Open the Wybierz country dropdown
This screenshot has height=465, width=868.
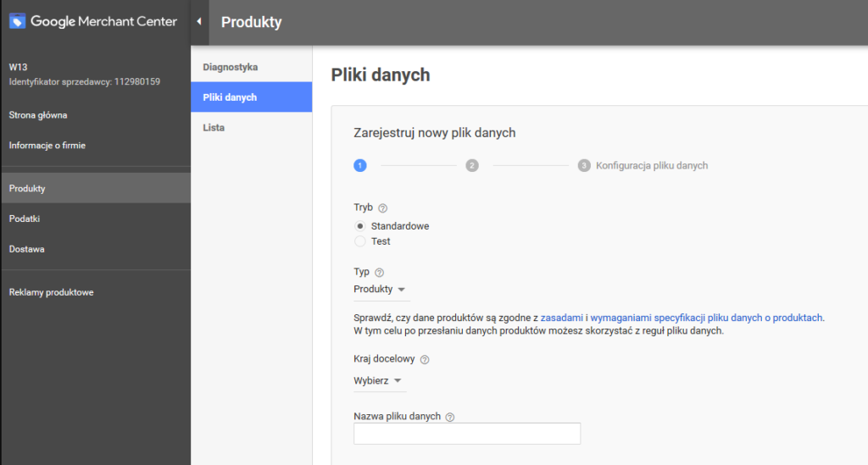[378, 381]
